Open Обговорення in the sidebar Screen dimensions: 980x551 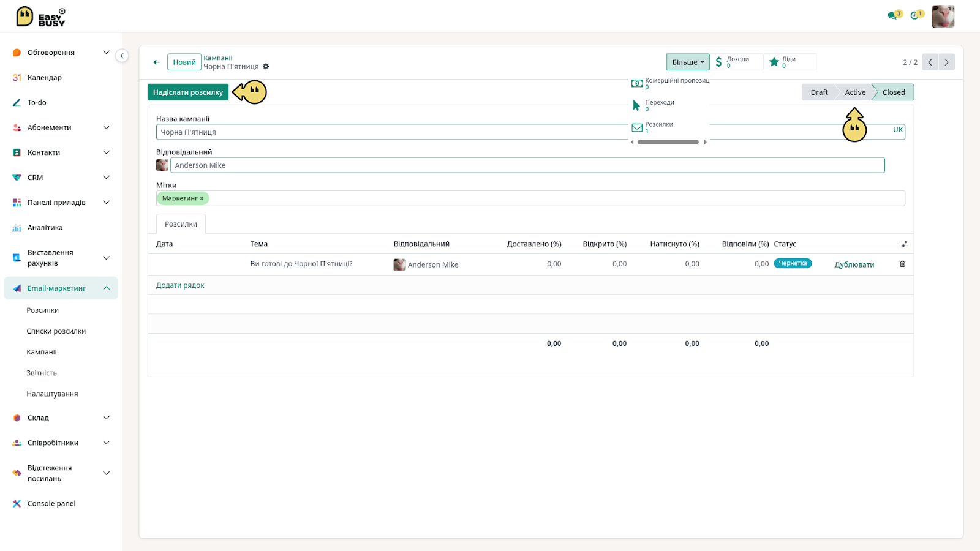click(x=51, y=53)
